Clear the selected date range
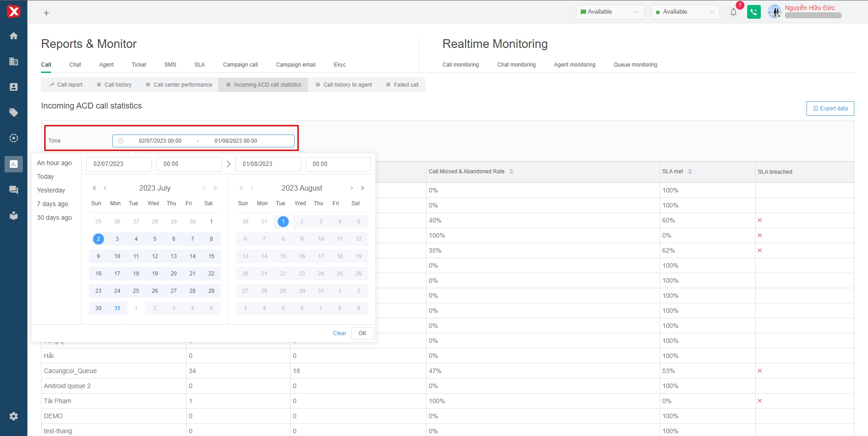868x436 pixels. [x=339, y=333]
